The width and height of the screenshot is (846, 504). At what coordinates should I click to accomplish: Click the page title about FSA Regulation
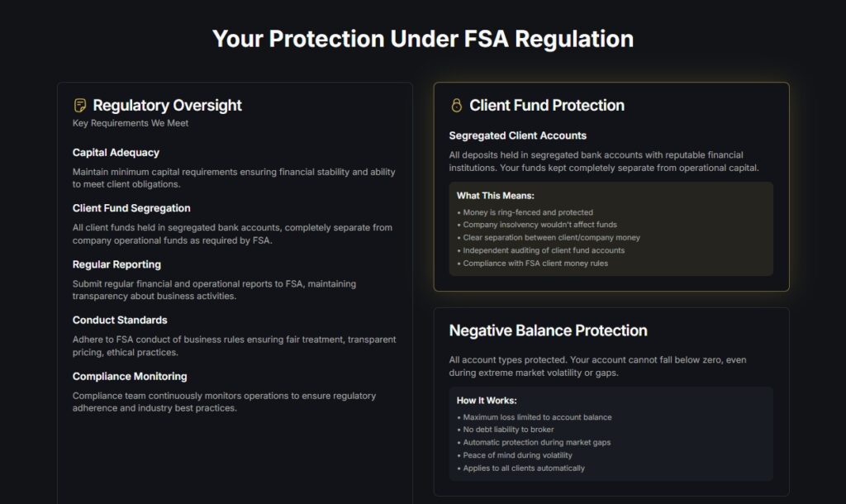click(x=423, y=38)
